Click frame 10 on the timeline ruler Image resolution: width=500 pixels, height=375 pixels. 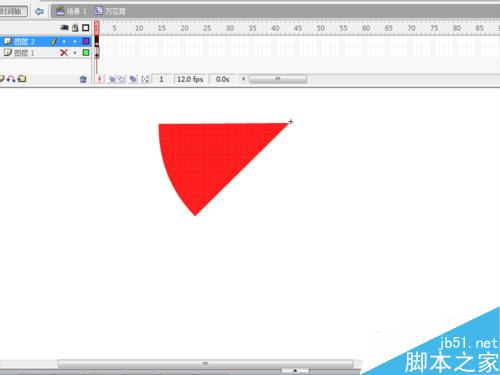(139, 28)
